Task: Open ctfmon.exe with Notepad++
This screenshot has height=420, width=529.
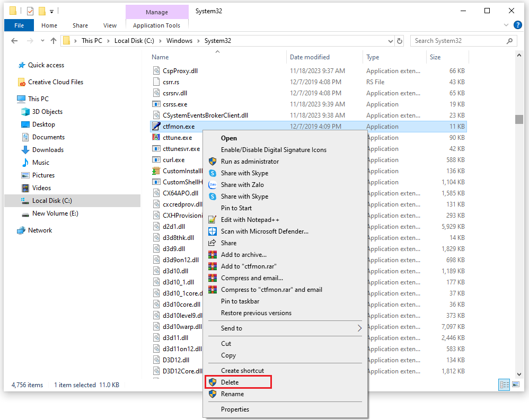Action: tap(250, 219)
